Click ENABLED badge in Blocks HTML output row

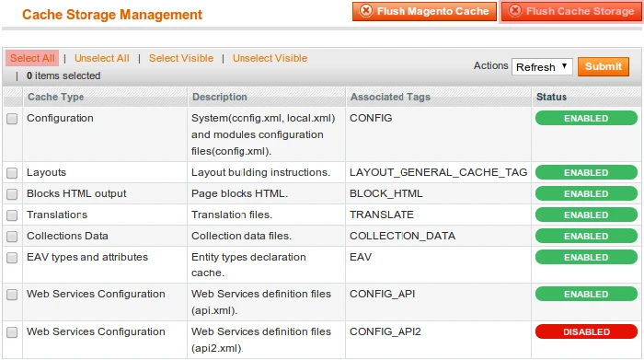[586, 193]
